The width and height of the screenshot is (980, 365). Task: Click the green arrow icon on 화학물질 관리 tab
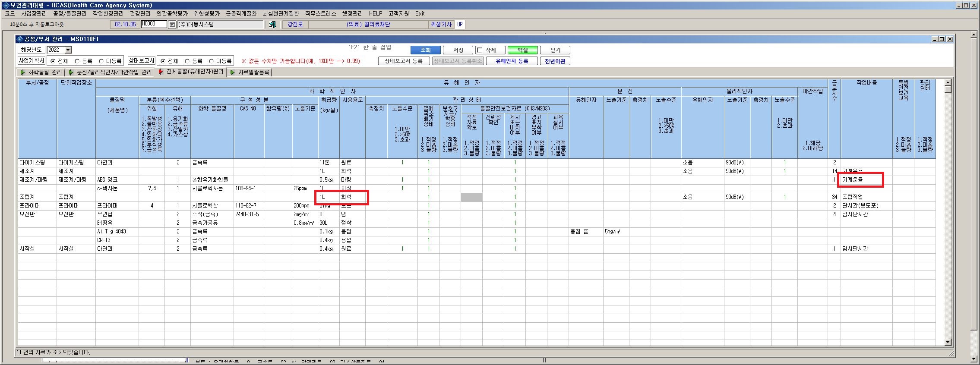pyautogui.click(x=23, y=72)
